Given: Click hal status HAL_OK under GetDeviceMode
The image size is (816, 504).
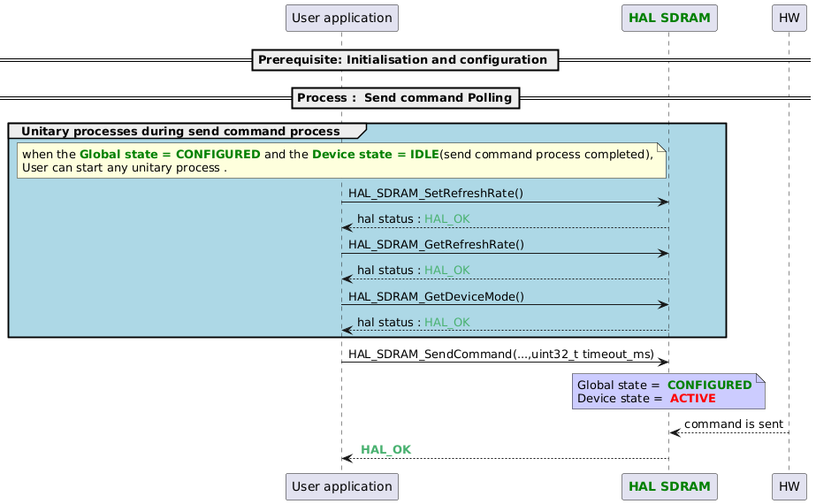Looking at the screenshot, I should click(413, 322).
